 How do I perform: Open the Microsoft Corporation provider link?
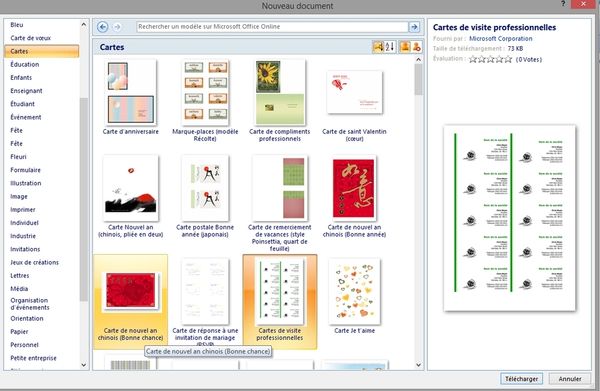click(x=501, y=39)
